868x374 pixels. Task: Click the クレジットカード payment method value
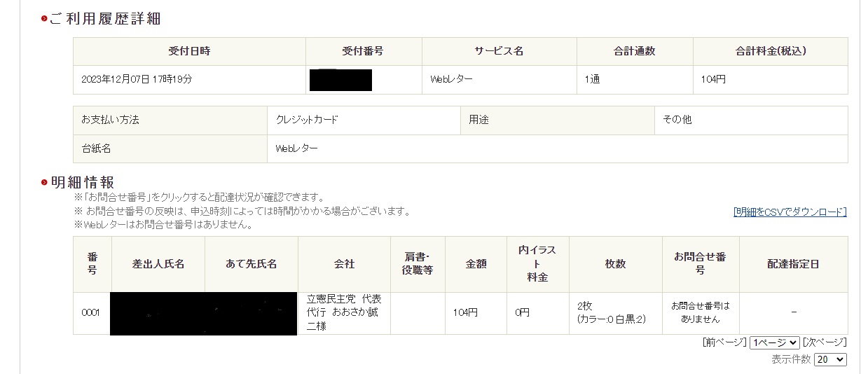(307, 120)
